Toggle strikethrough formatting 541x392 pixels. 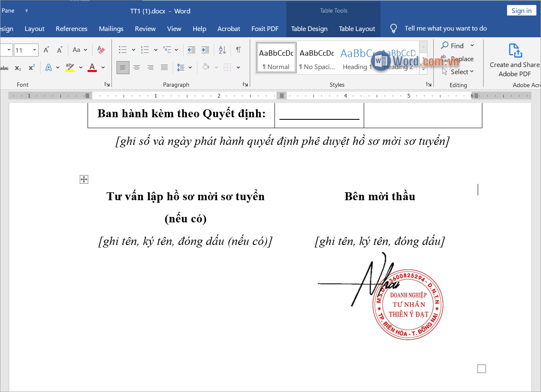[x=4, y=67]
